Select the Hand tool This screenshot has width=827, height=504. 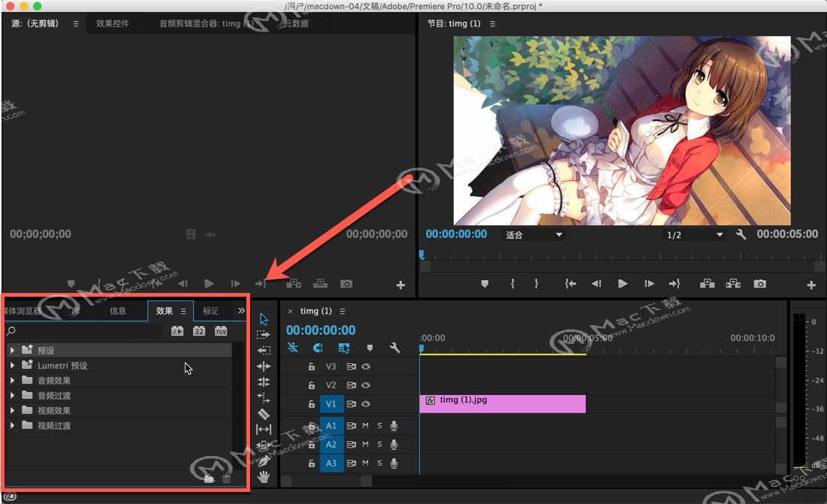(x=264, y=477)
